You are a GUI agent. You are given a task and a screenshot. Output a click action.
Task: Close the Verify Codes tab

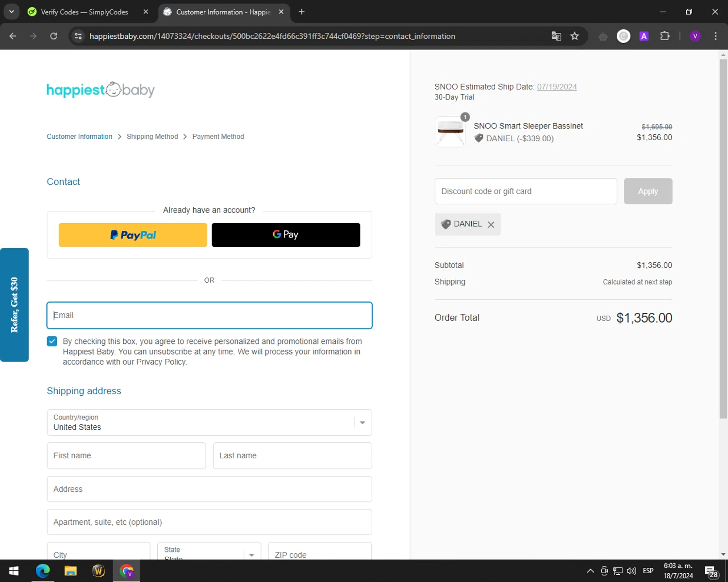pos(146,12)
